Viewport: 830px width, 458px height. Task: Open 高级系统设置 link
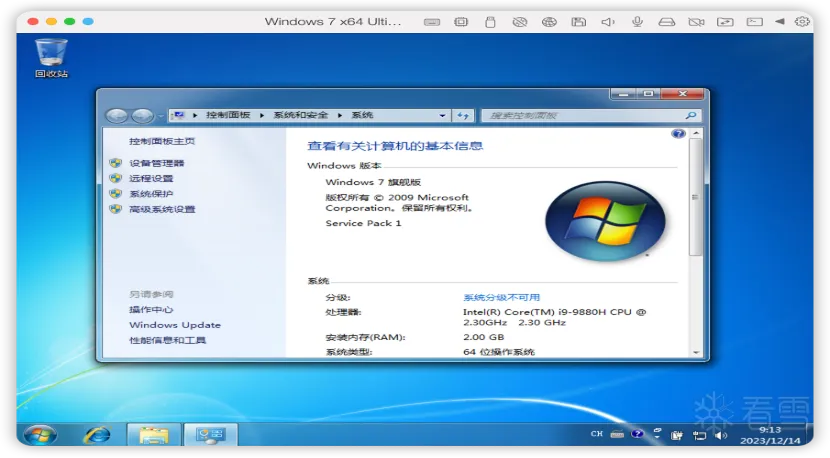pyautogui.click(x=162, y=209)
